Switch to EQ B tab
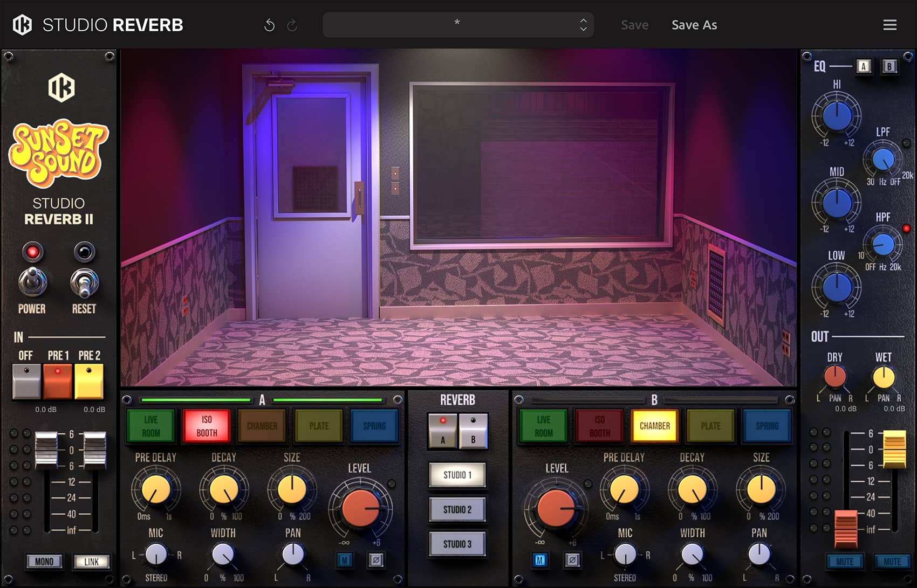The image size is (917, 588). (889, 66)
